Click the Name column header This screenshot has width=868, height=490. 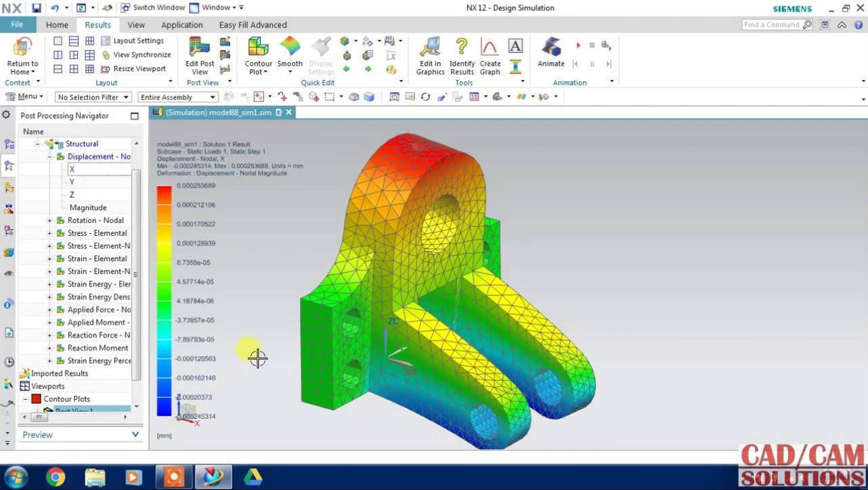(33, 131)
